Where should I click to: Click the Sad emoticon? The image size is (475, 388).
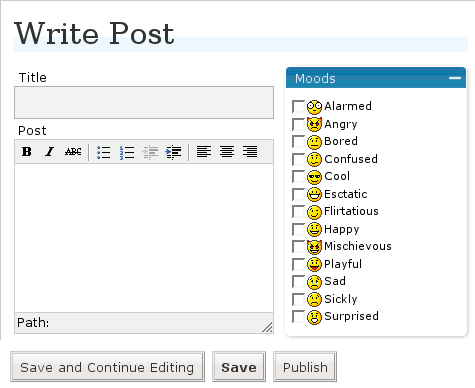pos(314,282)
